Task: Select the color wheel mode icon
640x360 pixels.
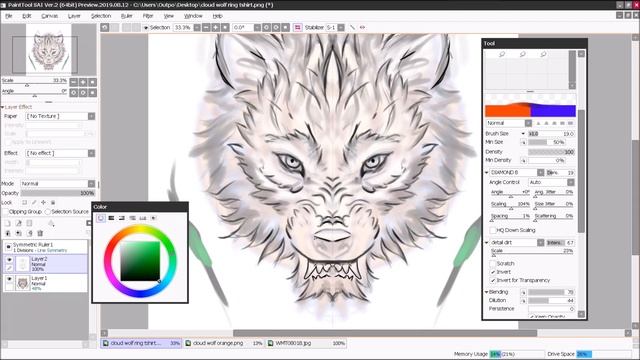Action: coord(101,218)
